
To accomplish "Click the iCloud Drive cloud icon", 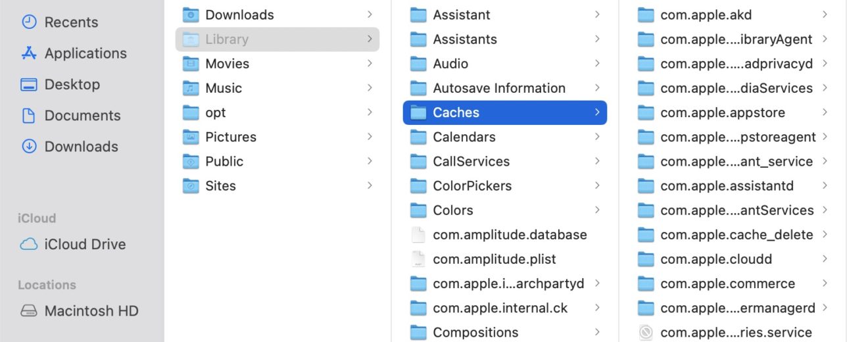I will pyautogui.click(x=29, y=245).
